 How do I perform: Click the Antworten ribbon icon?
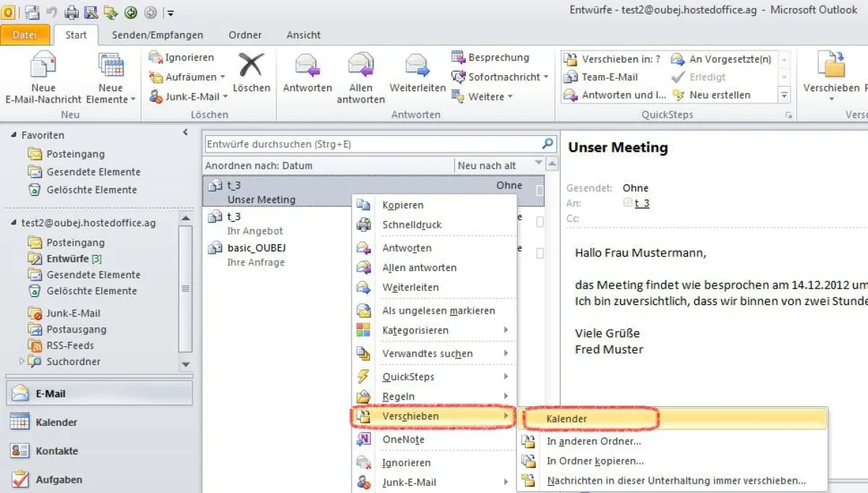coord(307,65)
